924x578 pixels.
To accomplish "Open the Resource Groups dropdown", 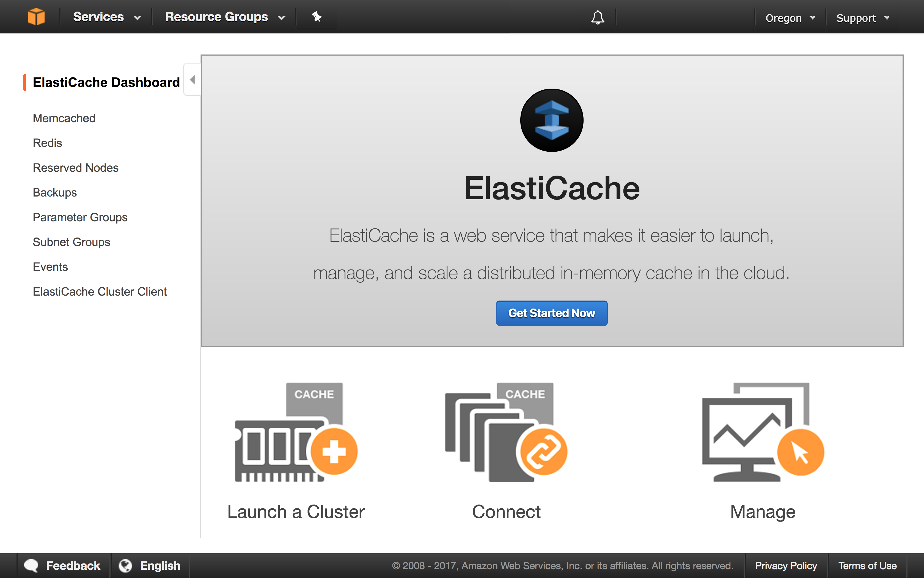I will click(x=225, y=17).
